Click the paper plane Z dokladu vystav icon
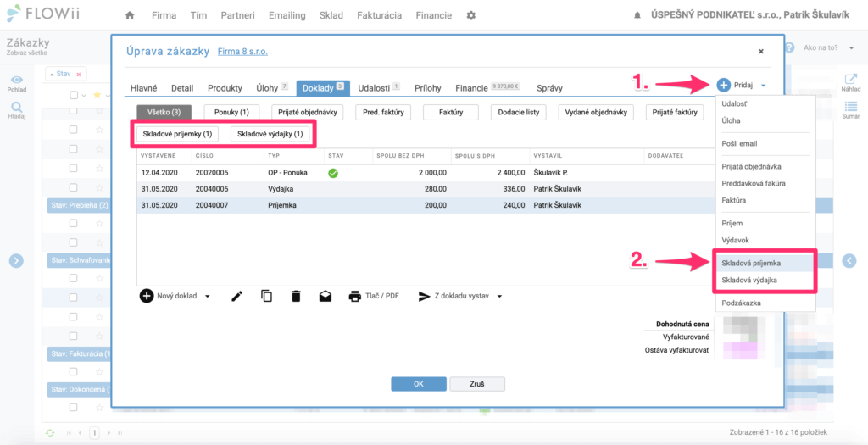 coord(424,296)
